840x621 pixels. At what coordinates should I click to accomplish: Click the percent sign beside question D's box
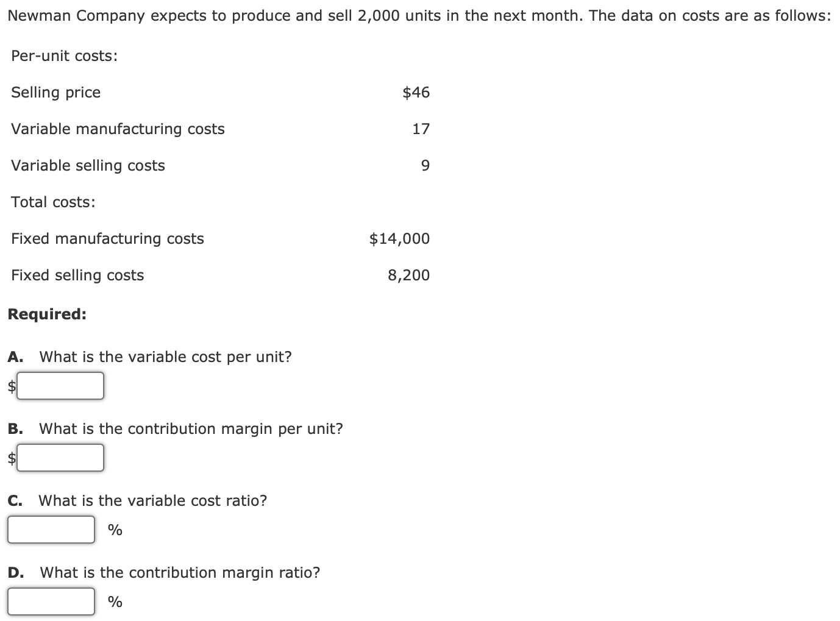(115, 601)
